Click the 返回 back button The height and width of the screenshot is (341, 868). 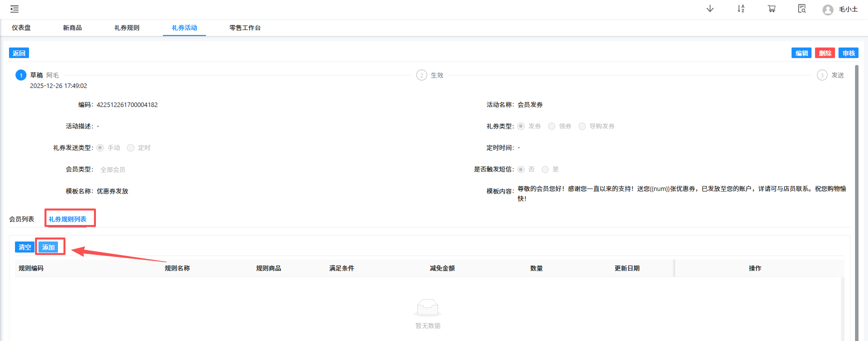coord(19,53)
